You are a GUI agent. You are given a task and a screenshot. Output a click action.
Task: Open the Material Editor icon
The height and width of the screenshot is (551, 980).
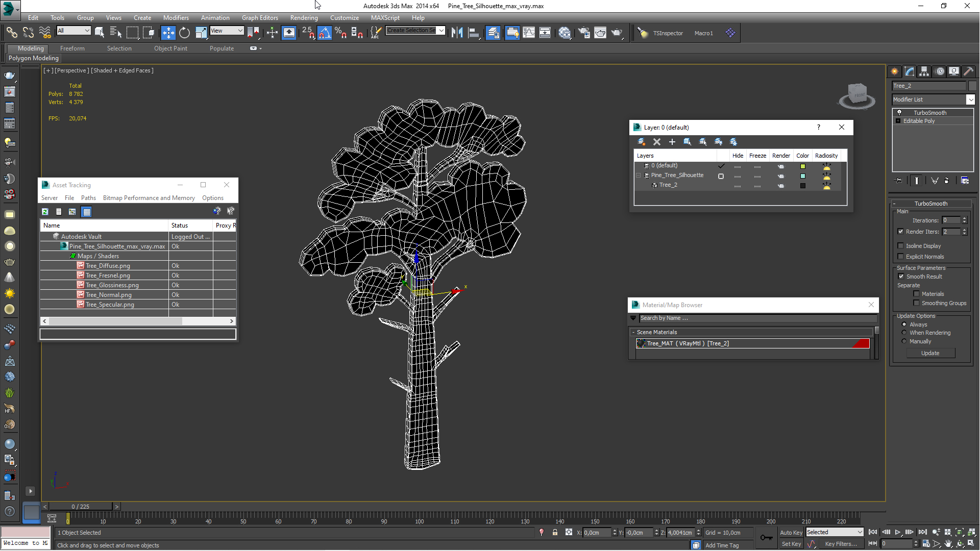pyautogui.click(x=565, y=33)
